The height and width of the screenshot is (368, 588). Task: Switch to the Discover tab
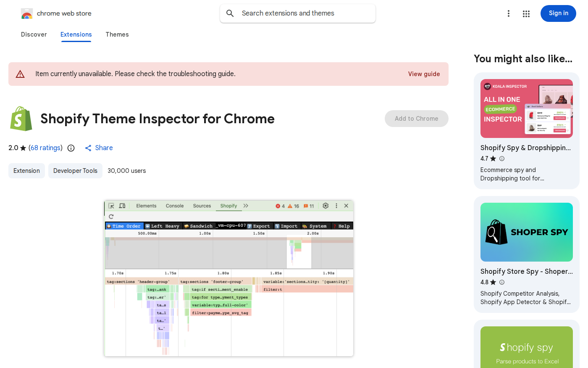click(34, 34)
